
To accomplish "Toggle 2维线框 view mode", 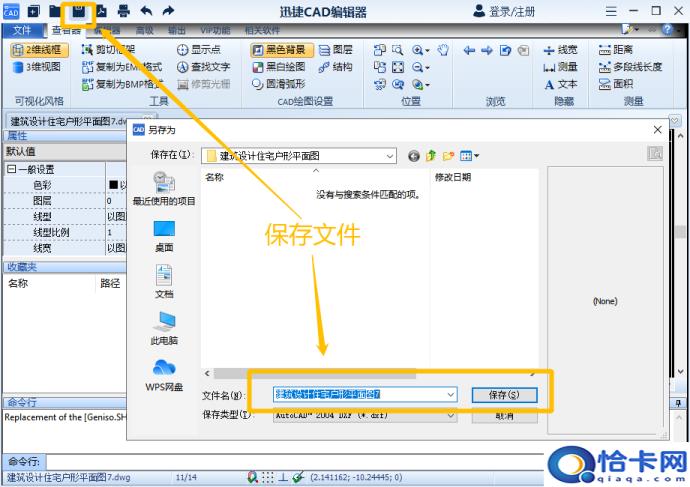I will pos(40,50).
